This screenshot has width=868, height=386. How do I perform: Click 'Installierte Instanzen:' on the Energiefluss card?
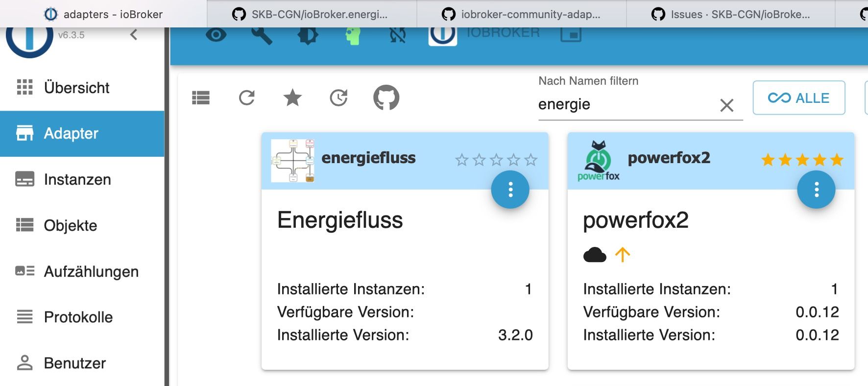pos(351,289)
